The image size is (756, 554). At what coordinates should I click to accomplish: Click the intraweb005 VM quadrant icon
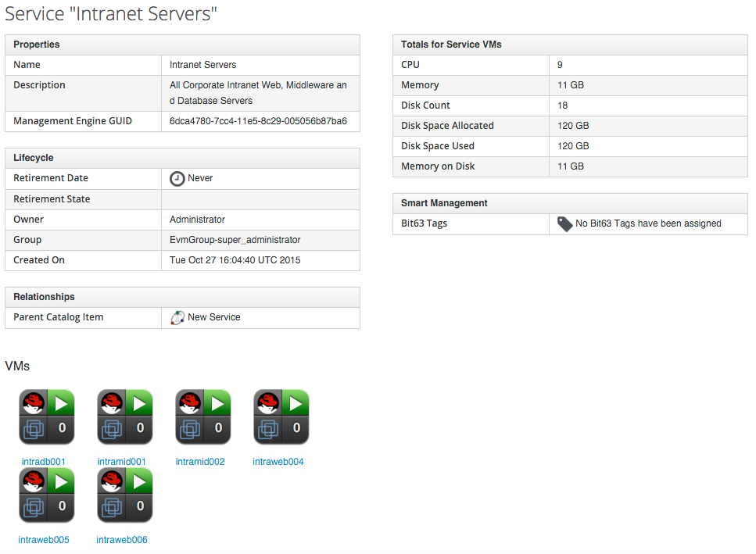[x=47, y=495]
